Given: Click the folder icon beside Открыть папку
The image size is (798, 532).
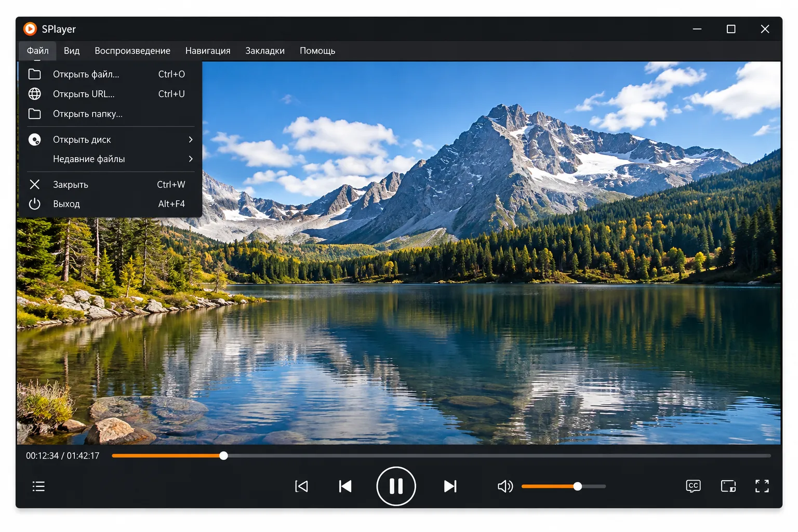Looking at the screenshot, I should [x=35, y=114].
